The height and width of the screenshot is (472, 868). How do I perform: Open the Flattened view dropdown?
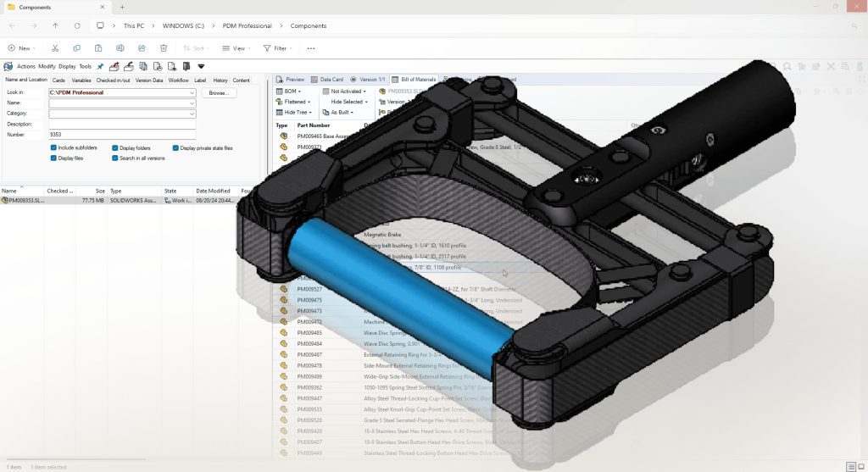(x=293, y=102)
